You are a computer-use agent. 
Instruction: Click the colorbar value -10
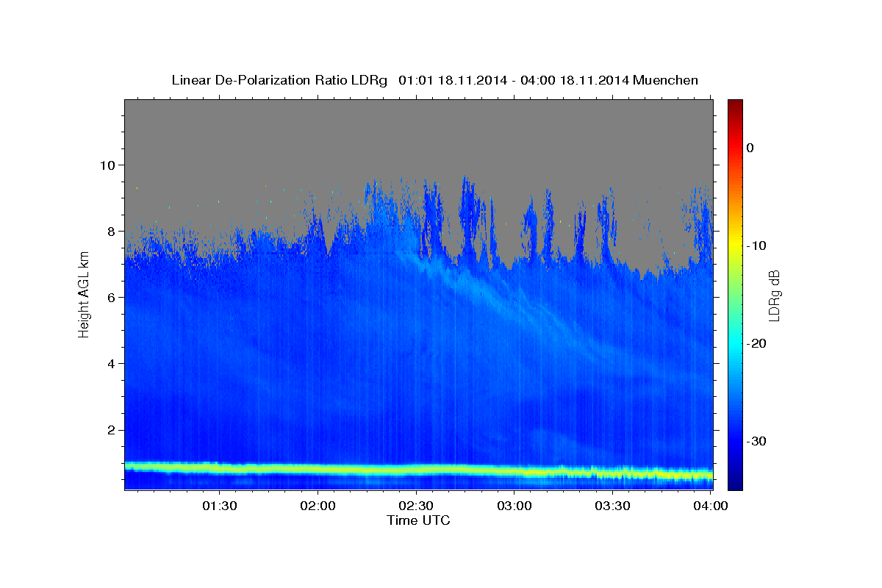pos(757,245)
